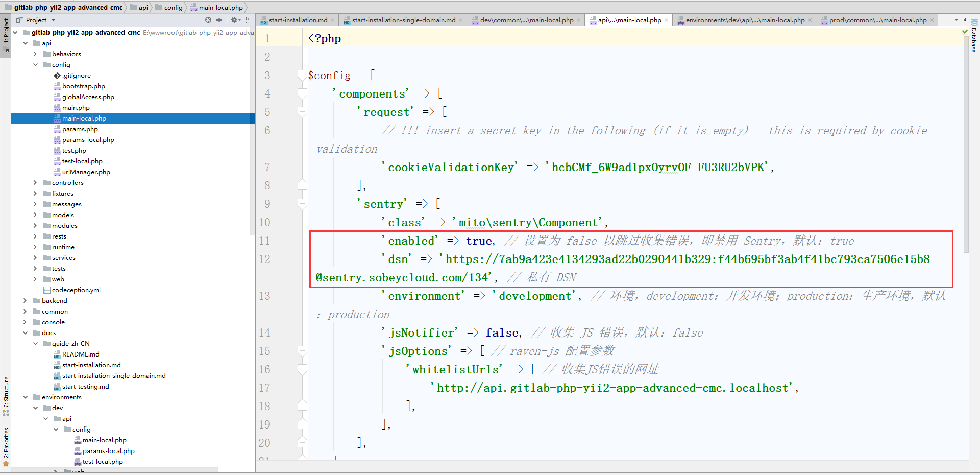Viewport: 980px width, 475px height.
Task: Open the Project view dropdown
Action: click(x=53, y=20)
